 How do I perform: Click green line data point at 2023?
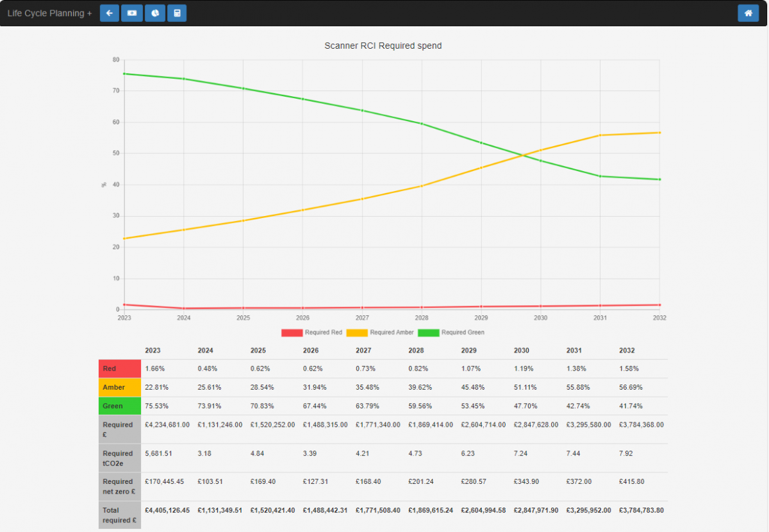(124, 74)
